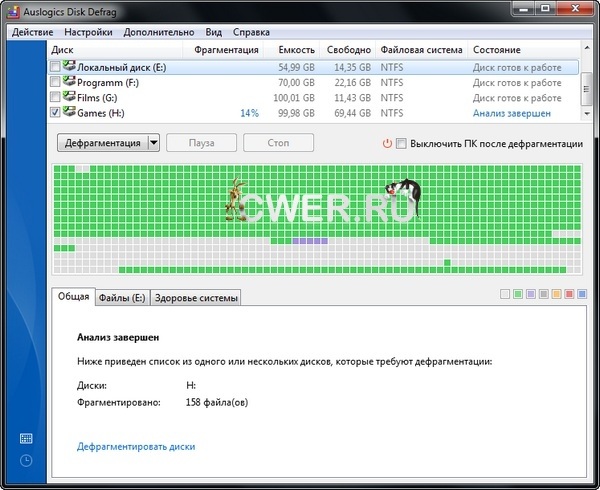Uncheck the Games (H:) disk checkbox

click(55, 114)
